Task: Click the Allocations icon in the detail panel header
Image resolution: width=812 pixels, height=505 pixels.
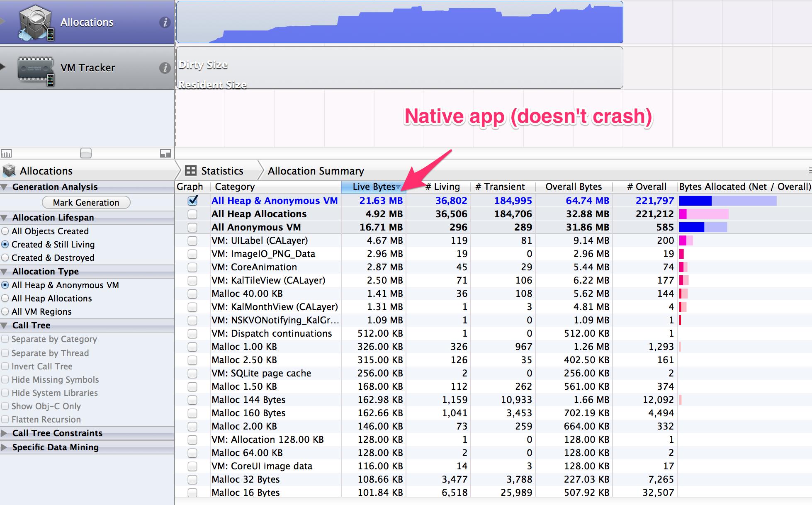Action: pyautogui.click(x=9, y=171)
